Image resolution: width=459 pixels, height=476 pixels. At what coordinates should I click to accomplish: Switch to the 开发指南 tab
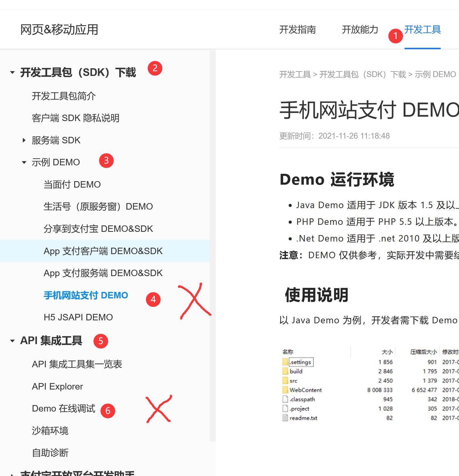[297, 30]
